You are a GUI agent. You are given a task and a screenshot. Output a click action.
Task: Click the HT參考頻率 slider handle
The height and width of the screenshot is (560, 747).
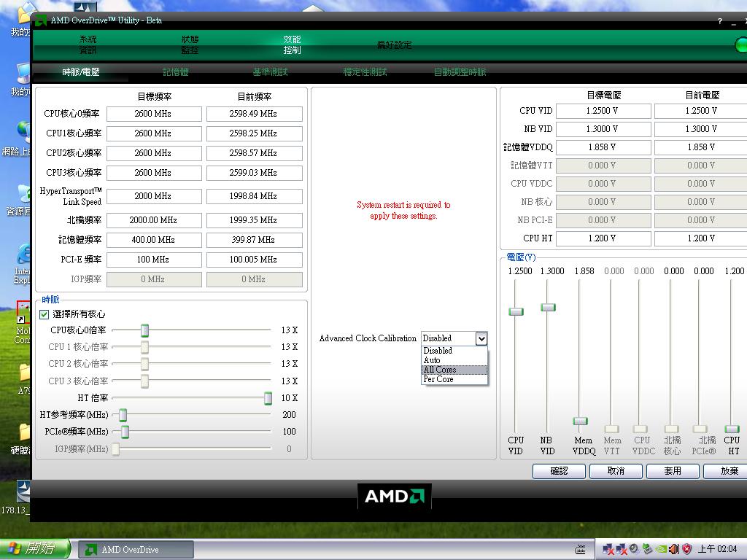[123, 415]
